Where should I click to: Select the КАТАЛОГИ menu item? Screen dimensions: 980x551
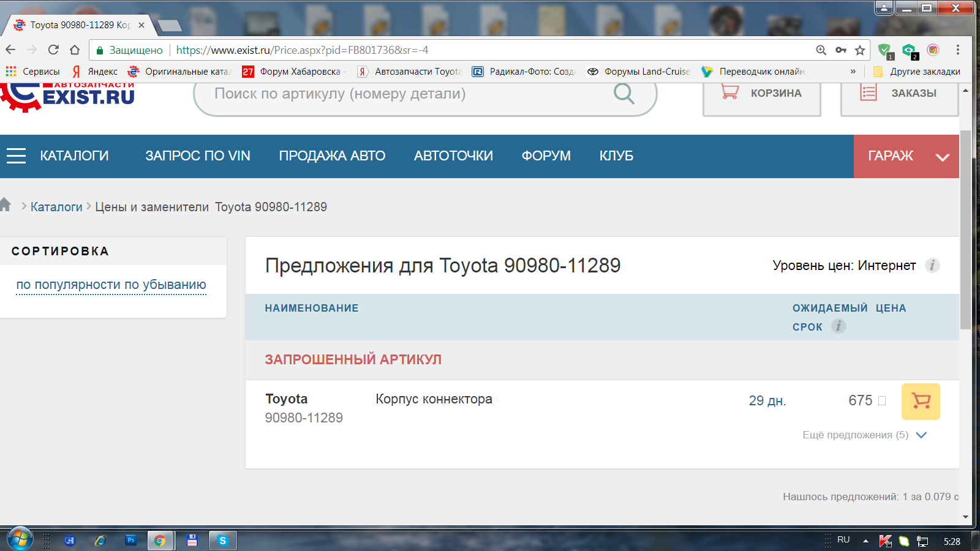(x=74, y=156)
